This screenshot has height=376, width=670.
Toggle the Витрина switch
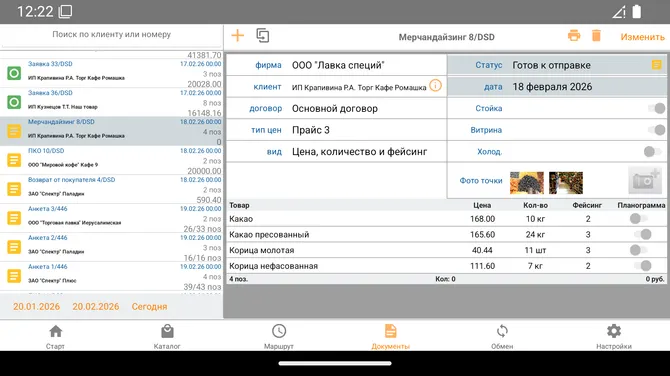pyautogui.click(x=656, y=129)
